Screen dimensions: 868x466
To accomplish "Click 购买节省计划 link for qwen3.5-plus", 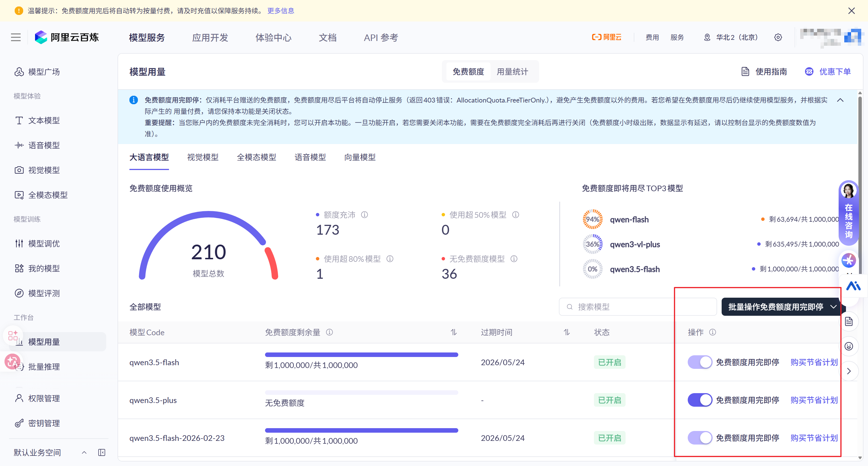I will [x=814, y=400].
